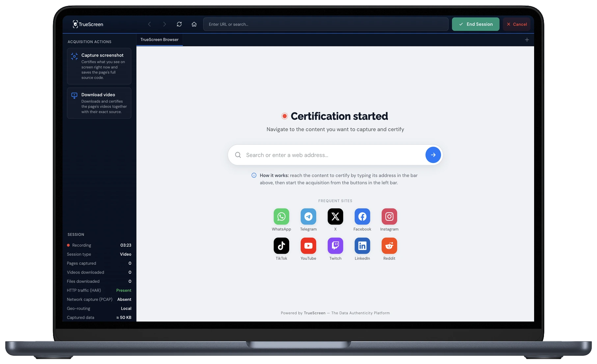
Task: Click the How it works info icon
Action: [x=254, y=175]
